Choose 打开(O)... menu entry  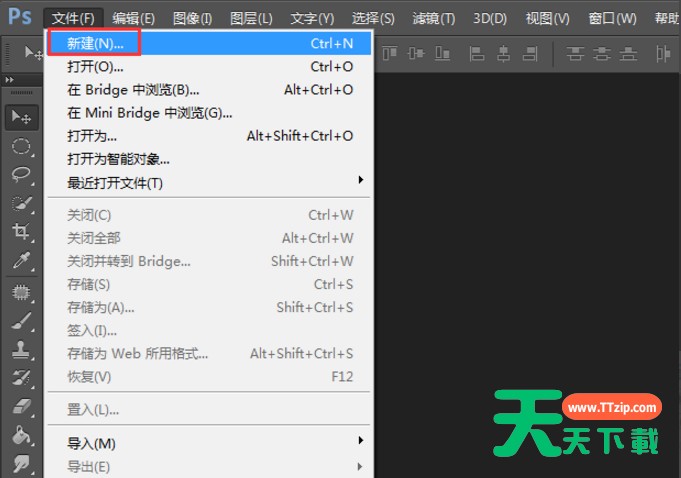pos(95,67)
